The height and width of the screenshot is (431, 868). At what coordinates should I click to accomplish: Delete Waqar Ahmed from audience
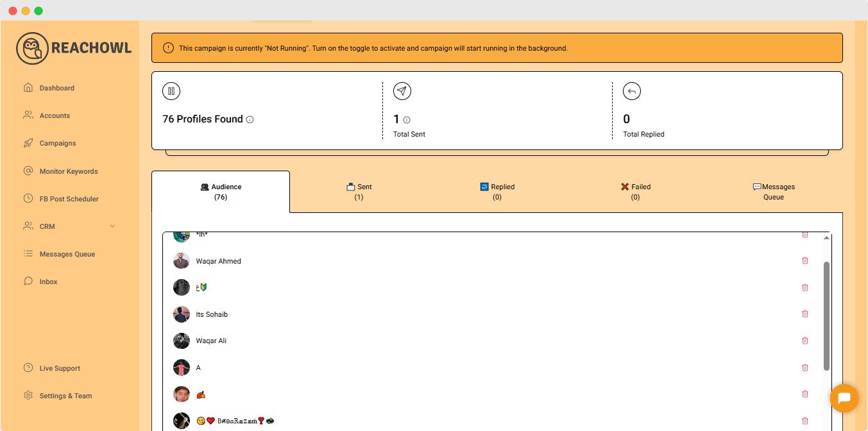point(805,261)
